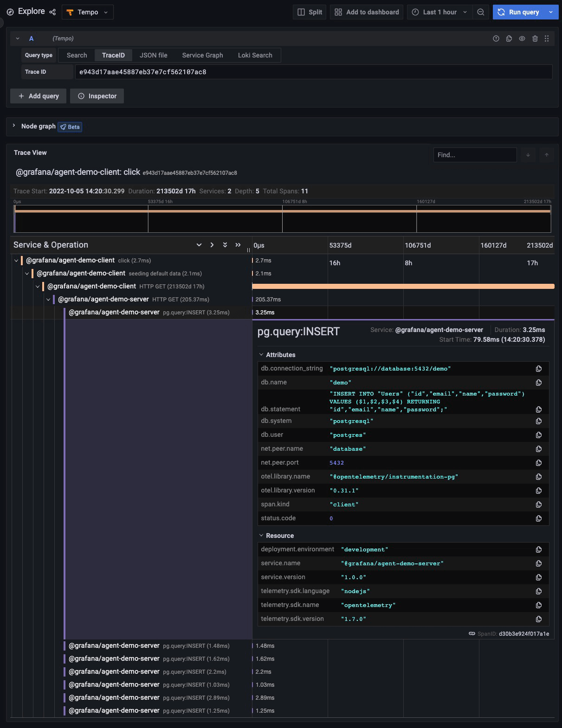Collapse all spans double chevron
562x728 pixels.
(x=238, y=245)
